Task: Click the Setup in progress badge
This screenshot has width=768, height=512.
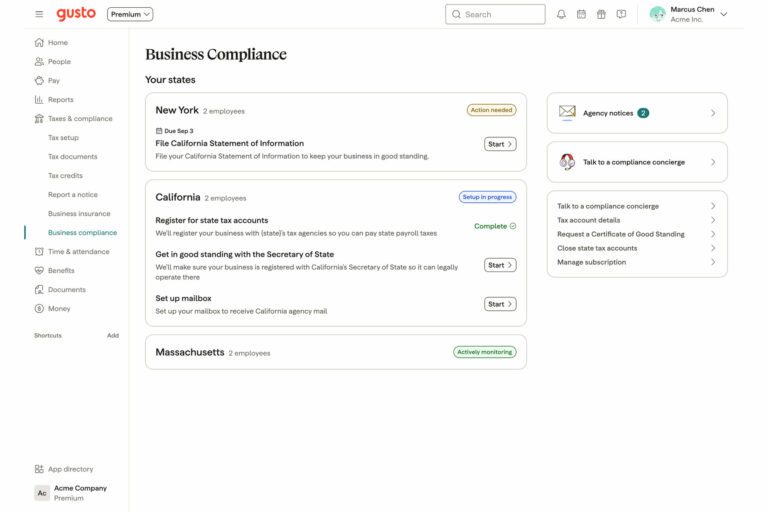Action: (x=487, y=197)
